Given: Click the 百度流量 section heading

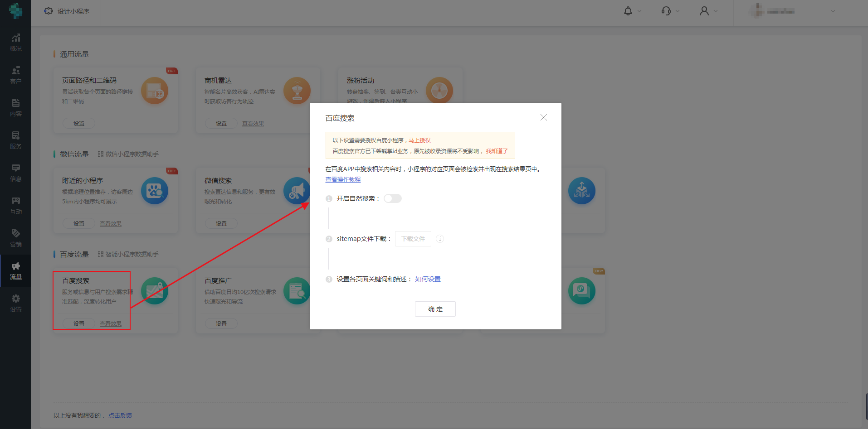Looking at the screenshot, I should 74,255.
